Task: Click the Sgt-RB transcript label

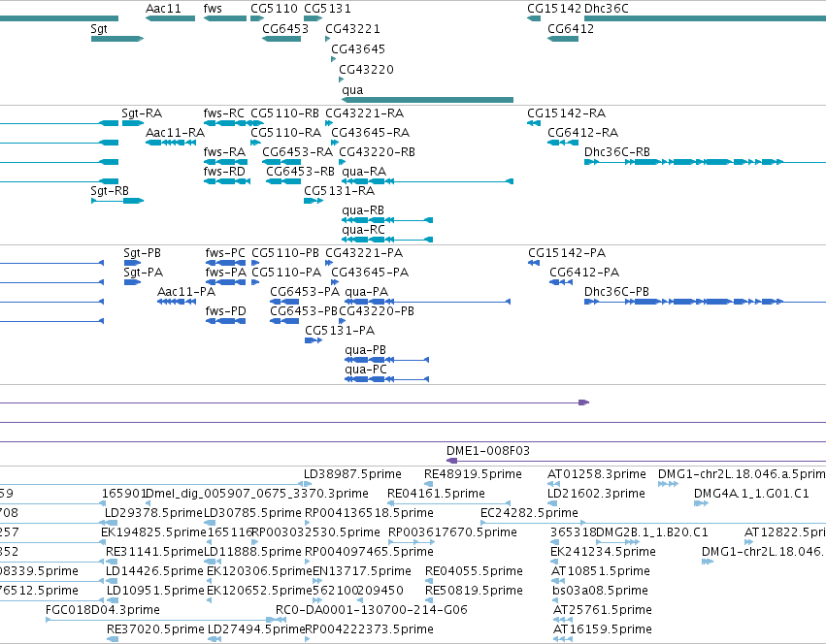Action: click(110, 191)
